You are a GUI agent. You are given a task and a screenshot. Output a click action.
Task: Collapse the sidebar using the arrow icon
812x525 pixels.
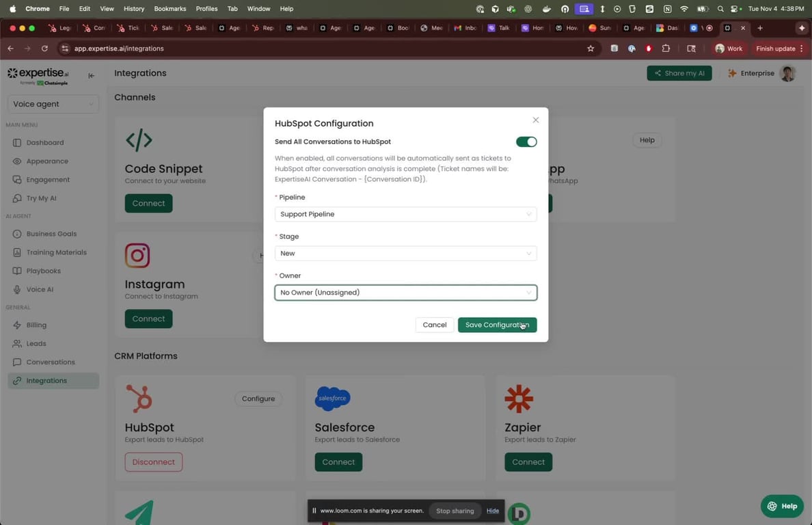point(91,76)
